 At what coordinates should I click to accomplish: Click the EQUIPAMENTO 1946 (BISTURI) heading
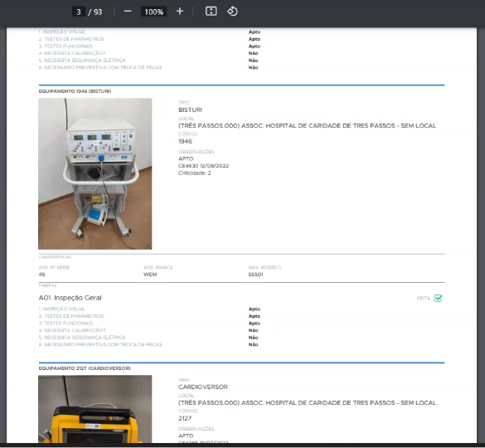tap(75, 91)
